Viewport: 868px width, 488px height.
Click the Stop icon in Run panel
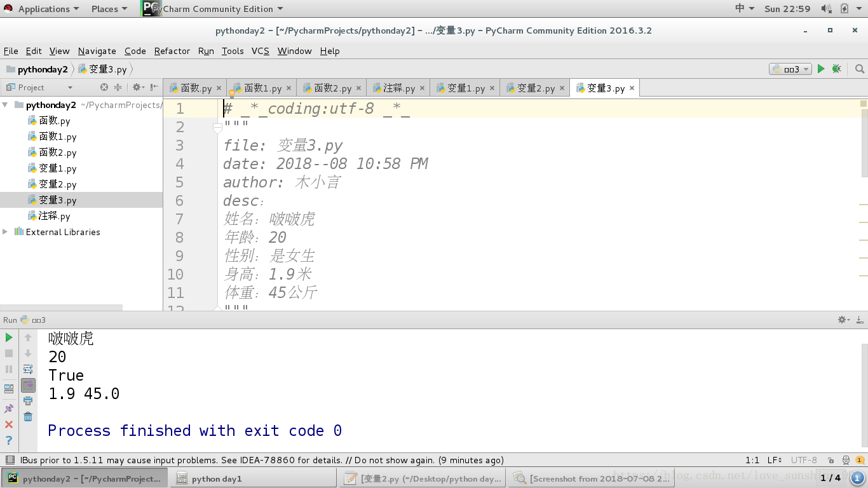coord(9,353)
